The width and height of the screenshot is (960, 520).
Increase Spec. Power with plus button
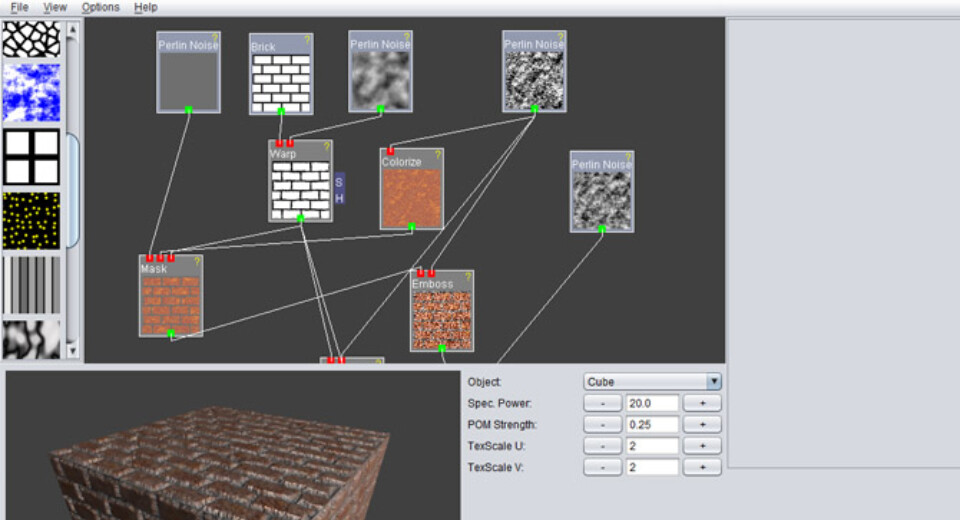point(703,403)
